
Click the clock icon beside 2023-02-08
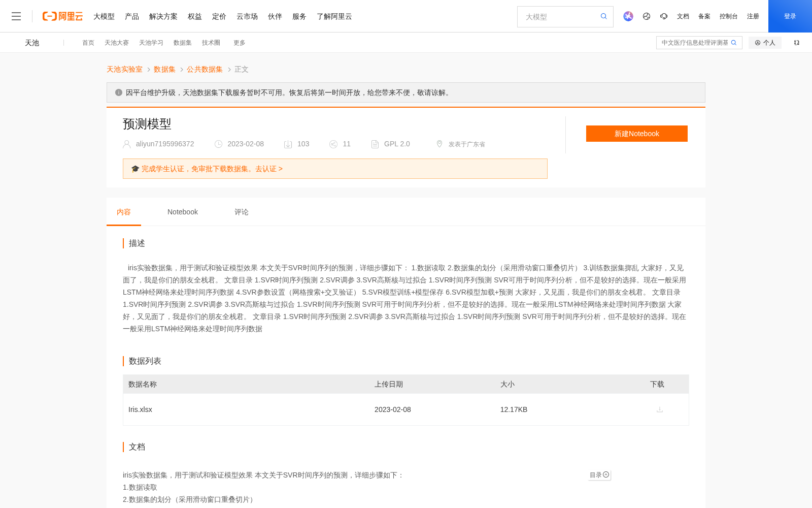point(219,144)
